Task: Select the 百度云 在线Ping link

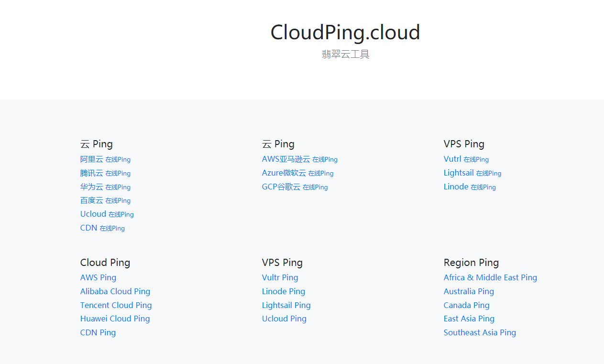Action: click(x=105, y=200)
